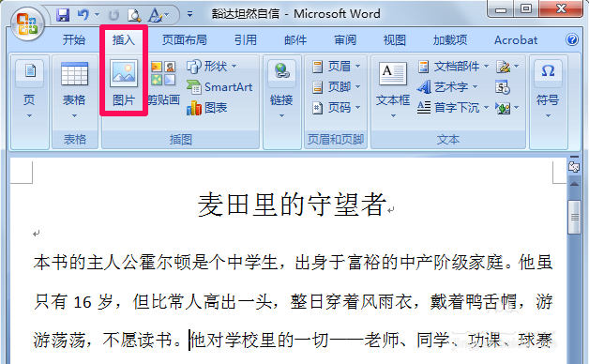Switch to the Acrobat tab
The height and width of the screenshot is (364, 589).
[516, 39]
